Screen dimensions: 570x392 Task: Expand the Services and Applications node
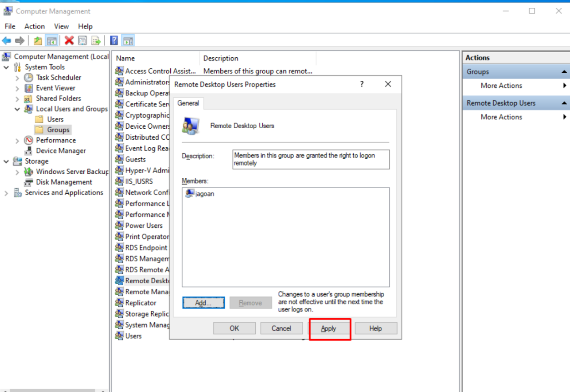point(6,193)
